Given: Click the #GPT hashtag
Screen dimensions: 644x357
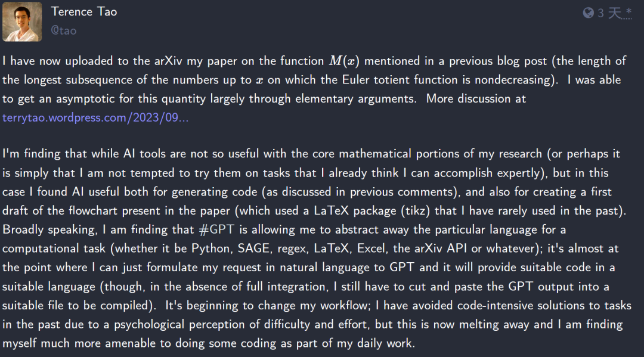Looking at the screenshot, I should [x=216, y=229].
